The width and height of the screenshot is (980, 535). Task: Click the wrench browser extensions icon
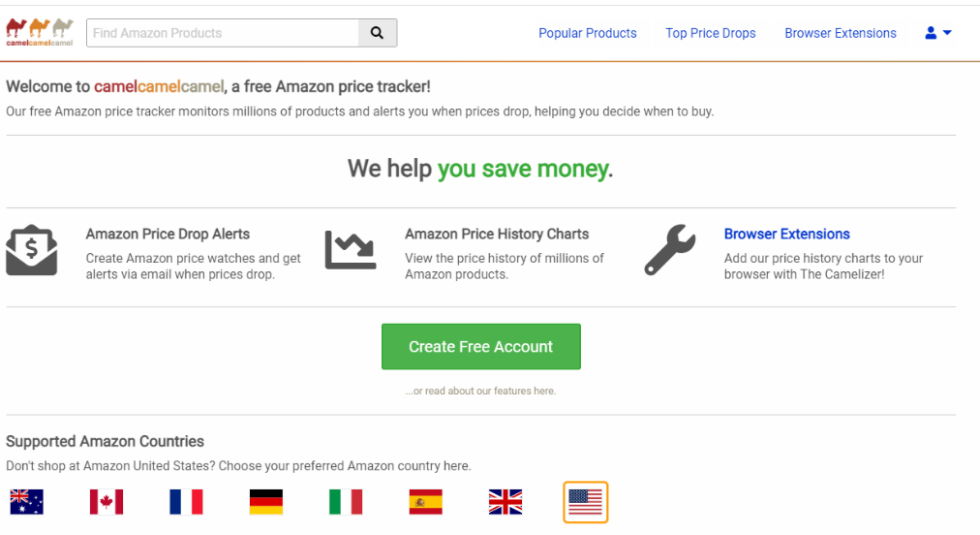(669, 250)
